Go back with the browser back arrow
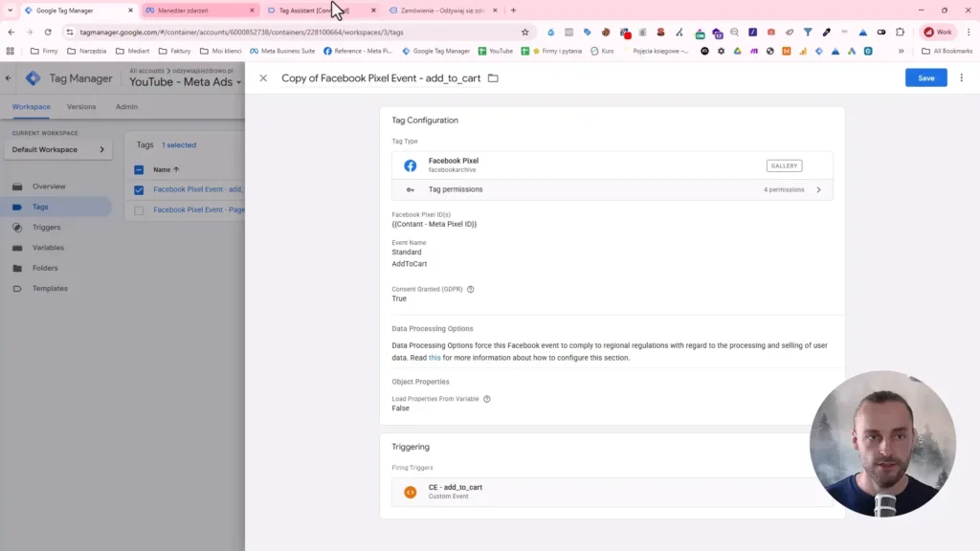This screenshot has width=980, height=551. click(11, 32)
